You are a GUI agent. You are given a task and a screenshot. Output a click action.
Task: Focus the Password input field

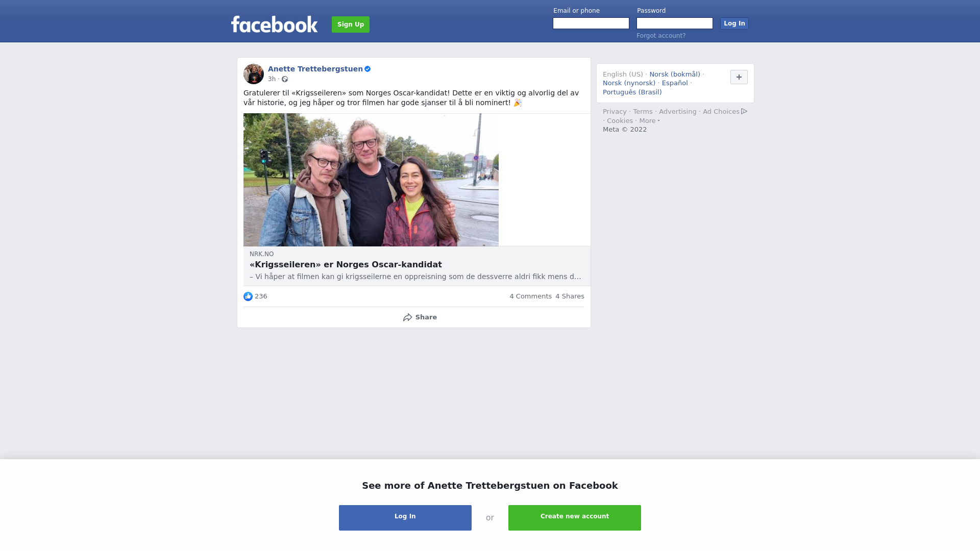coord(675,23)
